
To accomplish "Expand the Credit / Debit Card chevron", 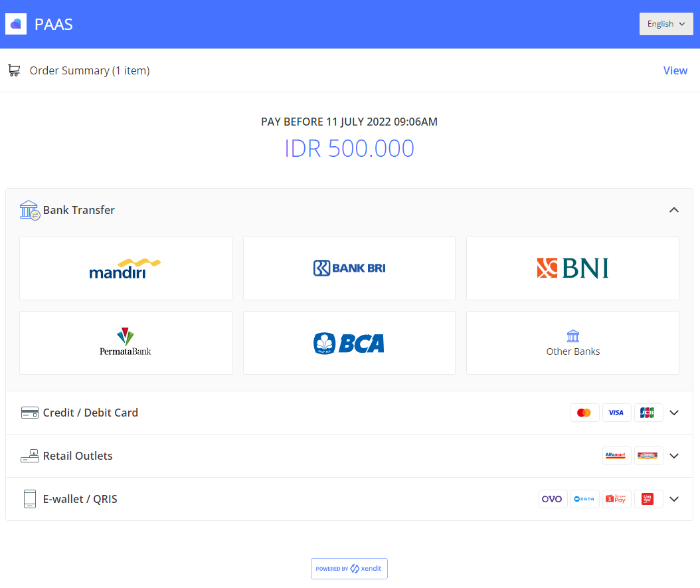I will pyautogui.click(x=674, y=413).
